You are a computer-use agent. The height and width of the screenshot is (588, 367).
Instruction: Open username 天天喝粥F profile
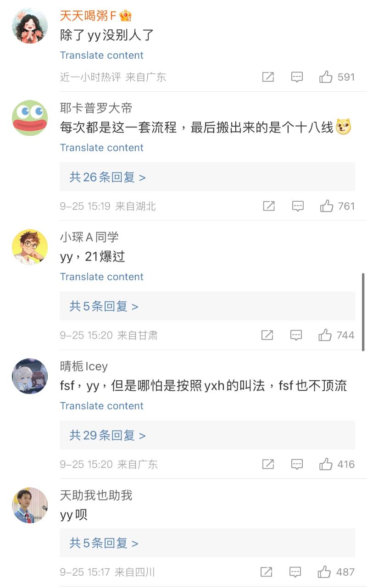tap(88, 16)
